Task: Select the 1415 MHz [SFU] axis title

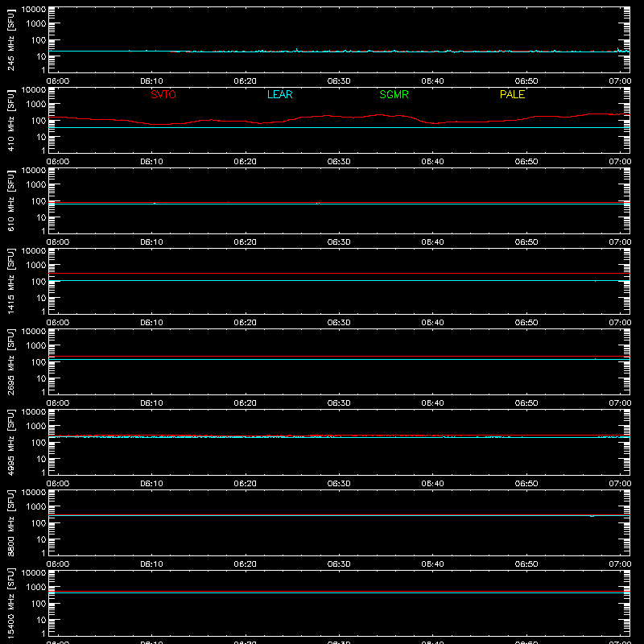Action: pyautogui.click(x=10, y=281)
